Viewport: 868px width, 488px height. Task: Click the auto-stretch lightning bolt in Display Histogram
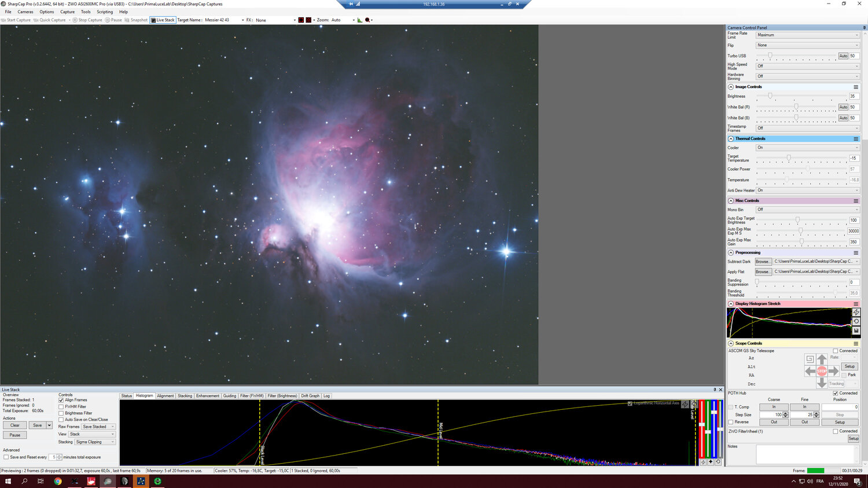(x=856, y=312)
